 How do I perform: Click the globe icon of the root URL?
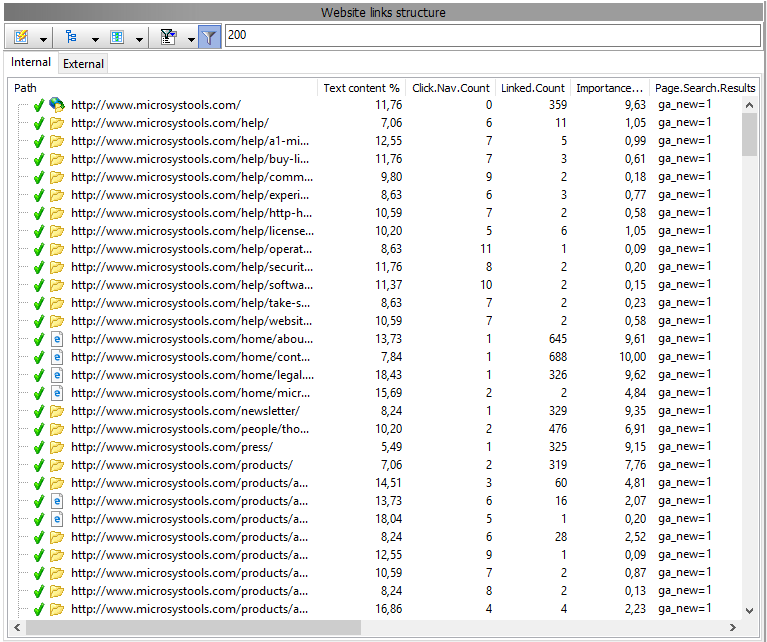(57, 105)
